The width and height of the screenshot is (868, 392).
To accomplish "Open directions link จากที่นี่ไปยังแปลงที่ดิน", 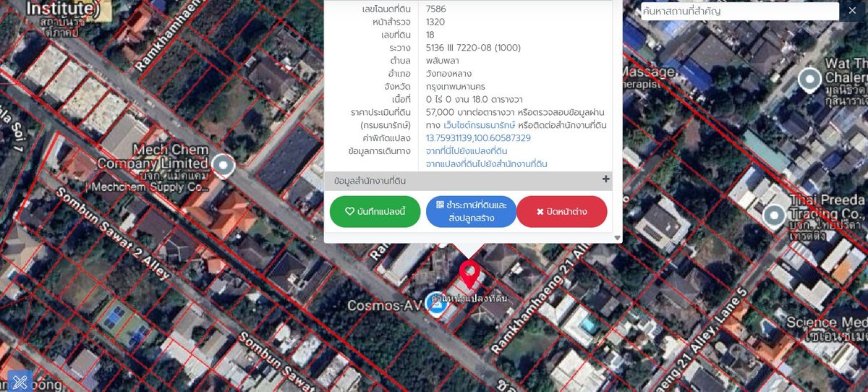I will [x=466, y=150].
